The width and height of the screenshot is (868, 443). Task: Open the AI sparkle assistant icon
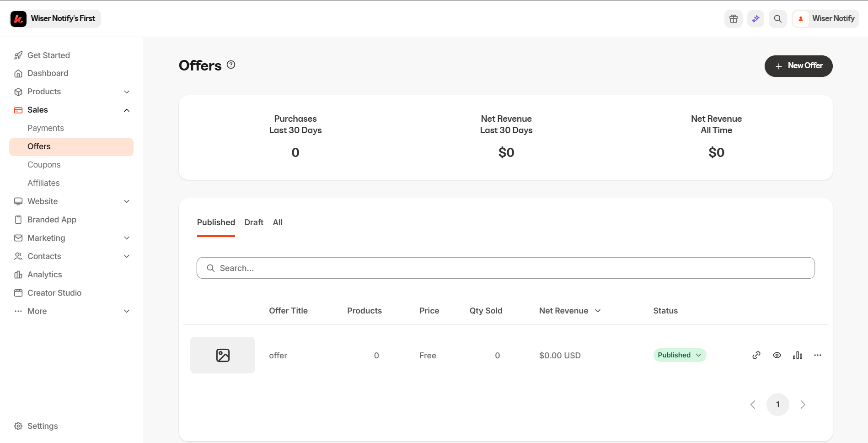755,19
